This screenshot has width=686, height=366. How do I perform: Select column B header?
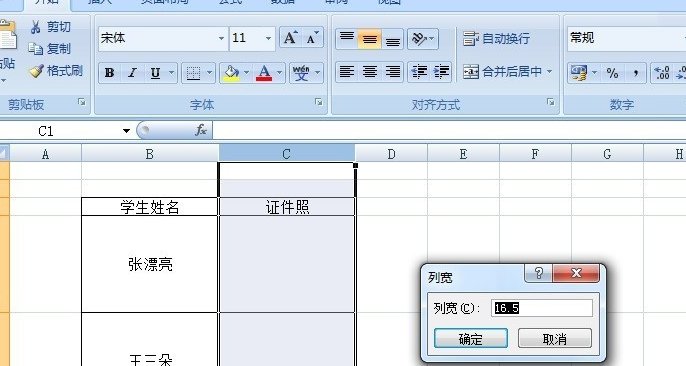150,154
